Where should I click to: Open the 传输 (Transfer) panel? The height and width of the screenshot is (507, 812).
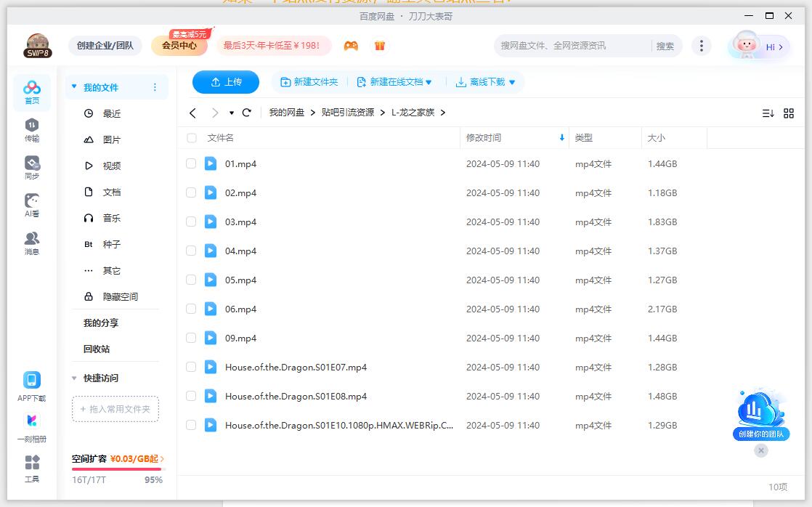(31, 129)
